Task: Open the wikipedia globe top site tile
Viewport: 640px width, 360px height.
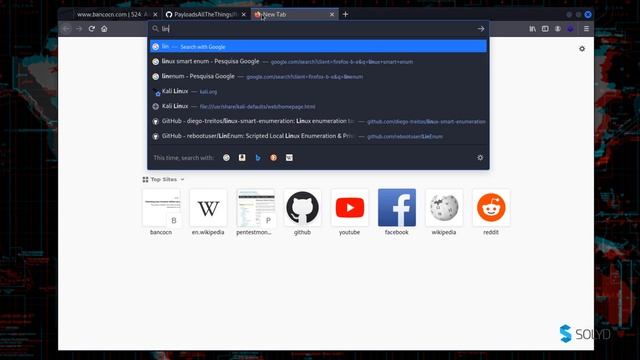Action: tap(444, 212)
